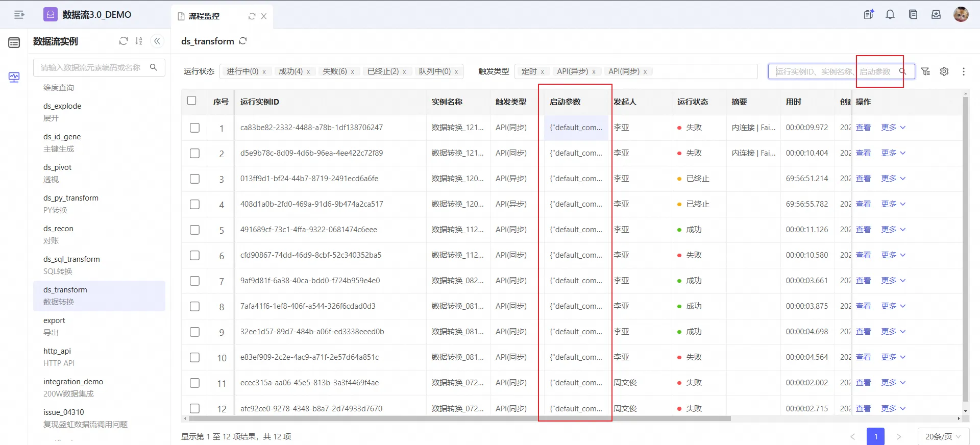Open the 20条/页 page size dropdown

[942, 436]
